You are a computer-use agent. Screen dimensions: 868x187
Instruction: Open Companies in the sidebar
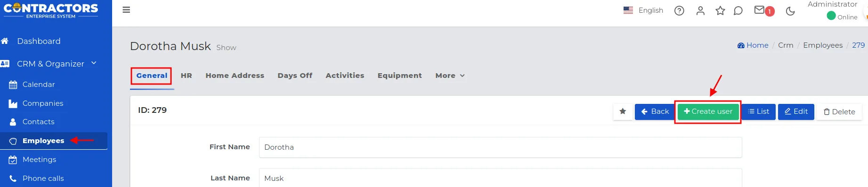43,103
